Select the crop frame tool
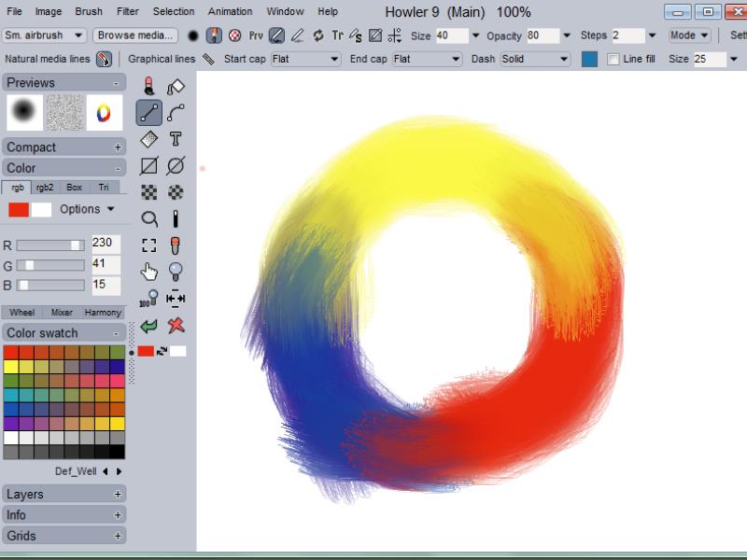Viewport: 747px width, 560px height. (x=149, y=245)
